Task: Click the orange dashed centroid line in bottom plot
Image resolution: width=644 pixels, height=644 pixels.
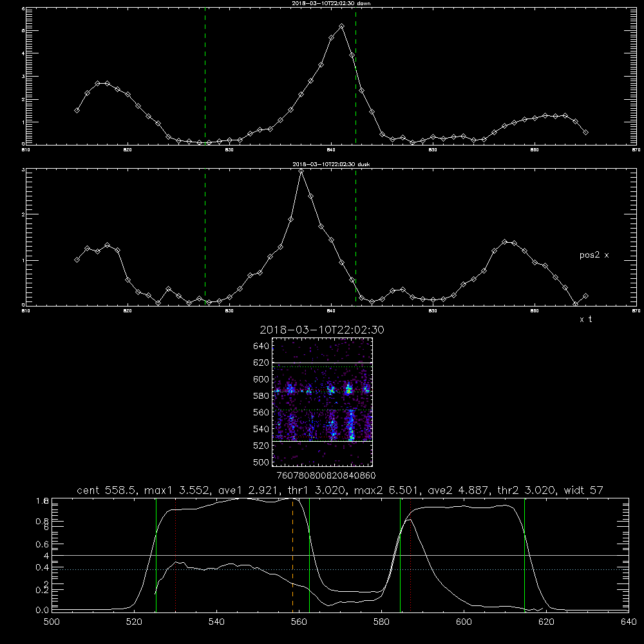Action: click(293, 554)
